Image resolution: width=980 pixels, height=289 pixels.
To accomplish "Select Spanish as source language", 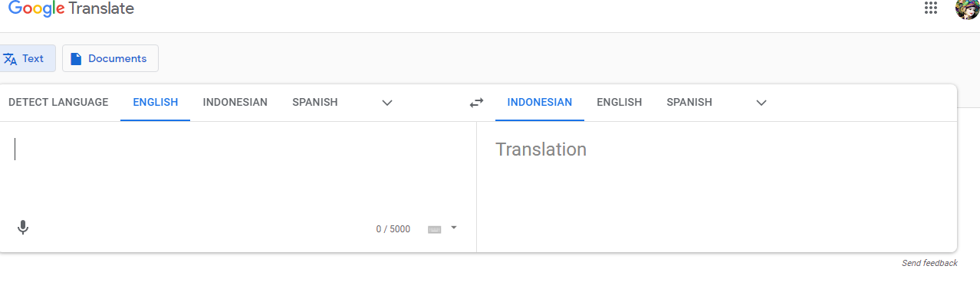I will 314,102.
